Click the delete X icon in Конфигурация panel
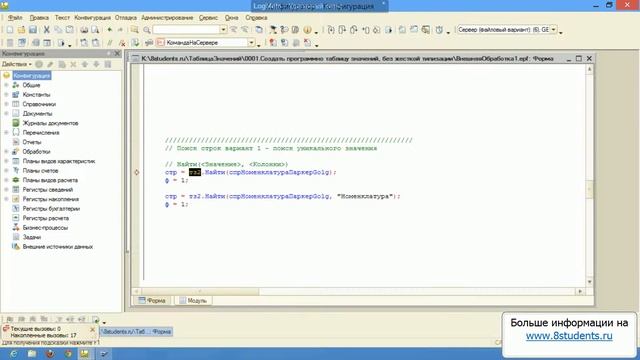640x360 pixels. click(73, 64)
